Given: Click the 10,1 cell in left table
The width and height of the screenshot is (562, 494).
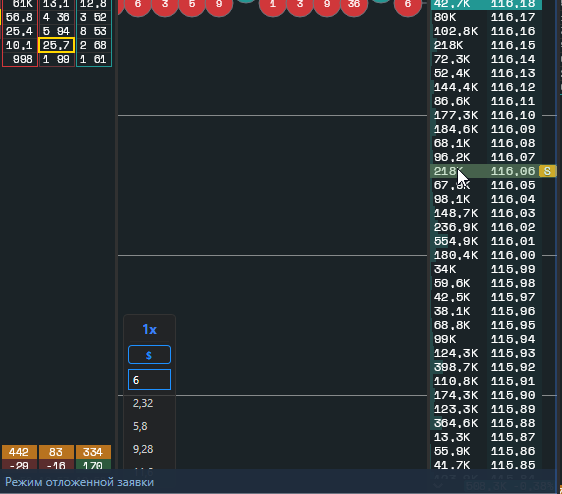Looking at the screenshot, I should [x=20, y=45].
